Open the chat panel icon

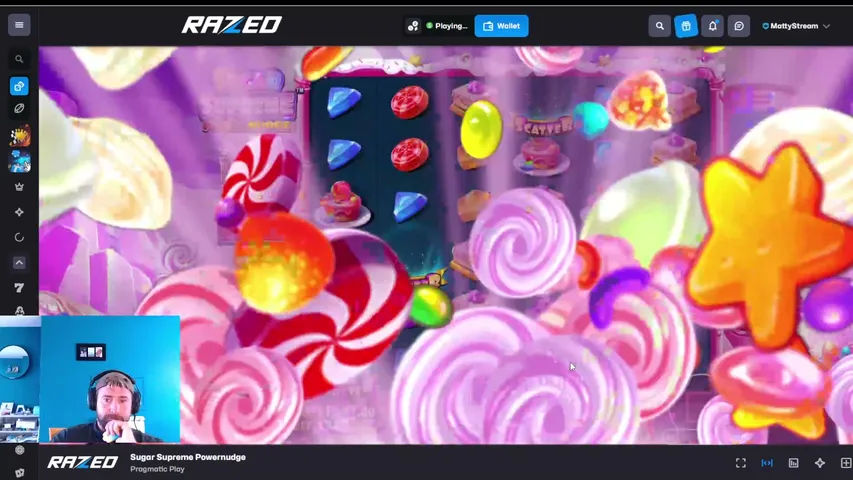tap(739, 26)
